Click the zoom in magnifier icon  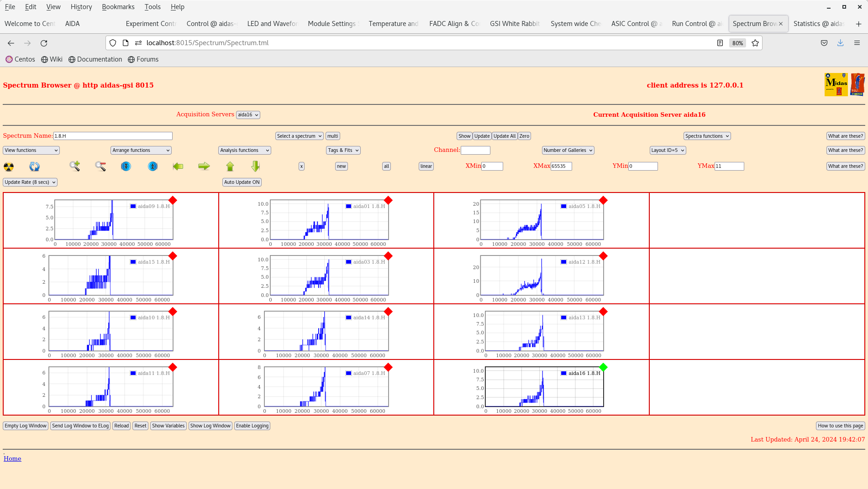coord(74,166)
